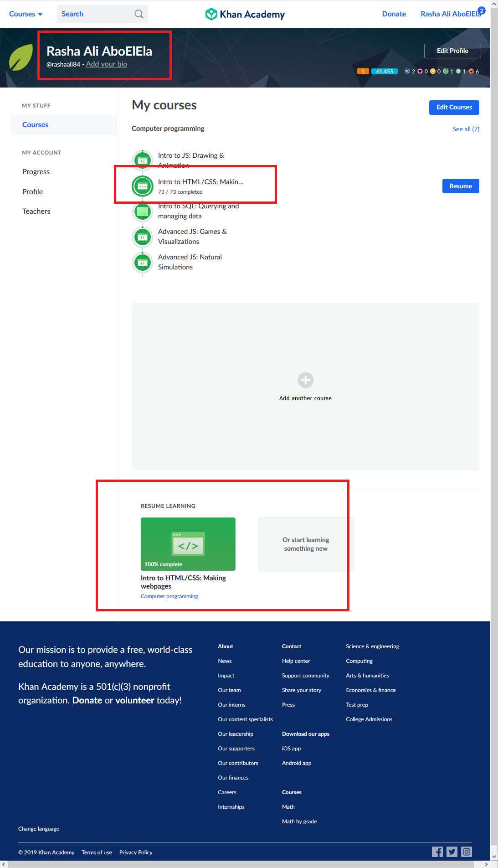Click the search magnifier icon
This screenshot has width=498, height=868.
coord(139,14)
